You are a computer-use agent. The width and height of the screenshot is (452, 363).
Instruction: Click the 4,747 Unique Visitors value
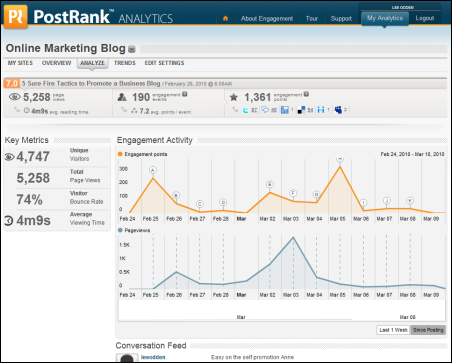[x=33, y=156]
